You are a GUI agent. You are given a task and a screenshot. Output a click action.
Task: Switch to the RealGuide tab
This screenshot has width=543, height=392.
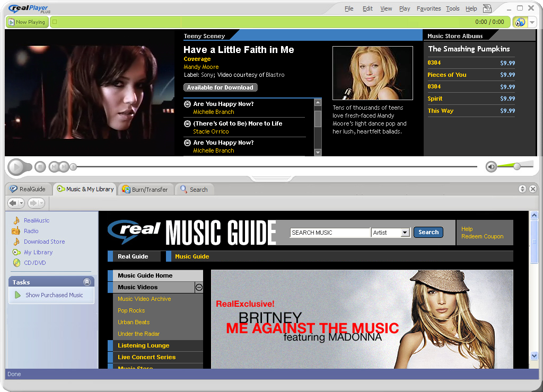28,189
